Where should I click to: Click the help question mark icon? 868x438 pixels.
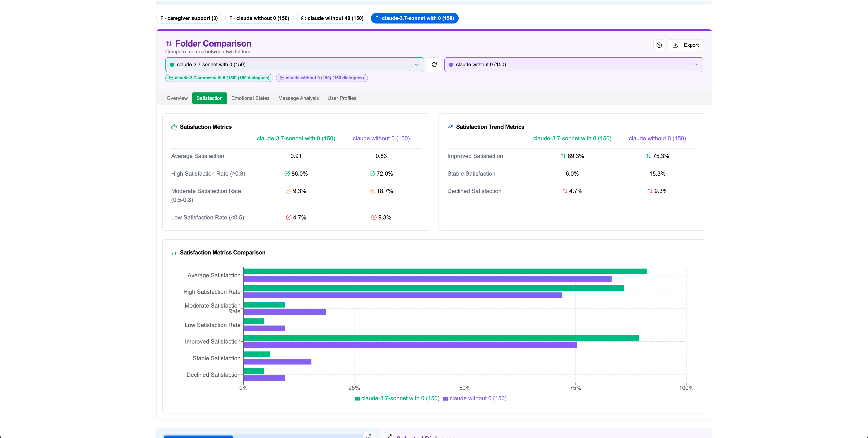(659, 45)
